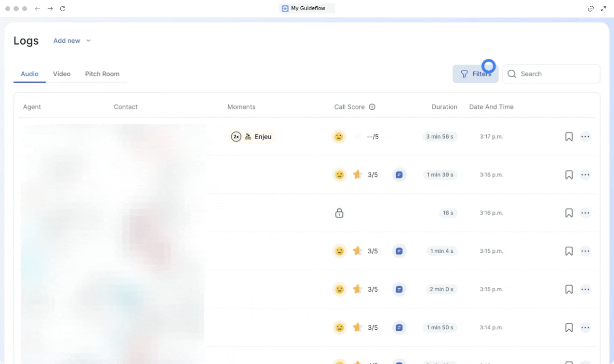The width and height of the screenshot is (614, 364).
Task: Bookmark the 3:17 p.m. call
Action: click(569, 137)
